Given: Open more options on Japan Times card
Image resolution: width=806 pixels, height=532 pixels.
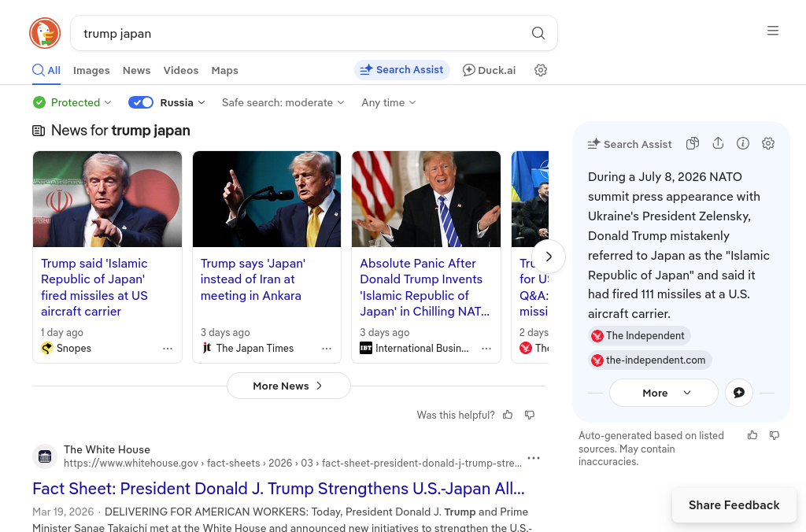Looking at the screenshot, I should click(327, 349).
